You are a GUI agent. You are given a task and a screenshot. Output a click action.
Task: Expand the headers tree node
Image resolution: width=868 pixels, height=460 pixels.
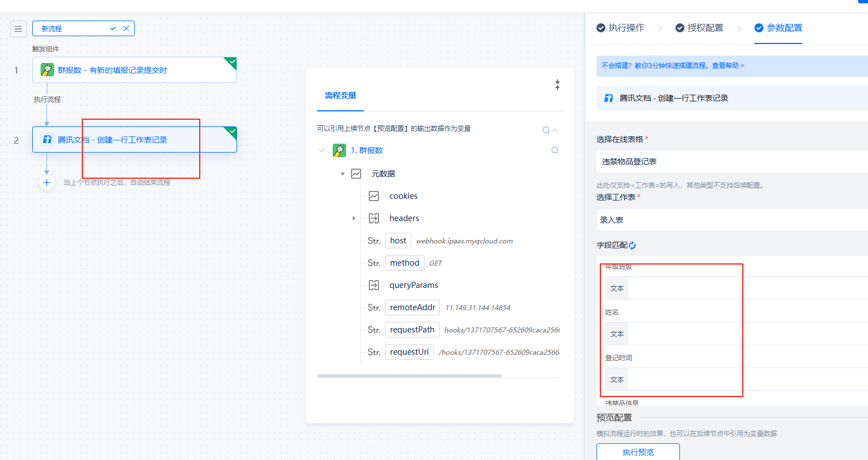click(x=354, y=218)
